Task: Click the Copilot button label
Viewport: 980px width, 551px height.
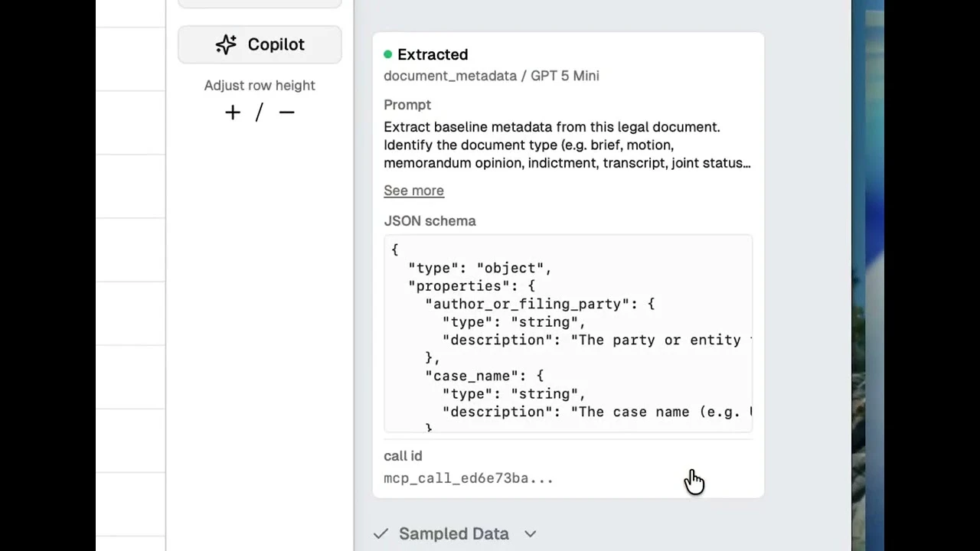Action: coord(276,44)
